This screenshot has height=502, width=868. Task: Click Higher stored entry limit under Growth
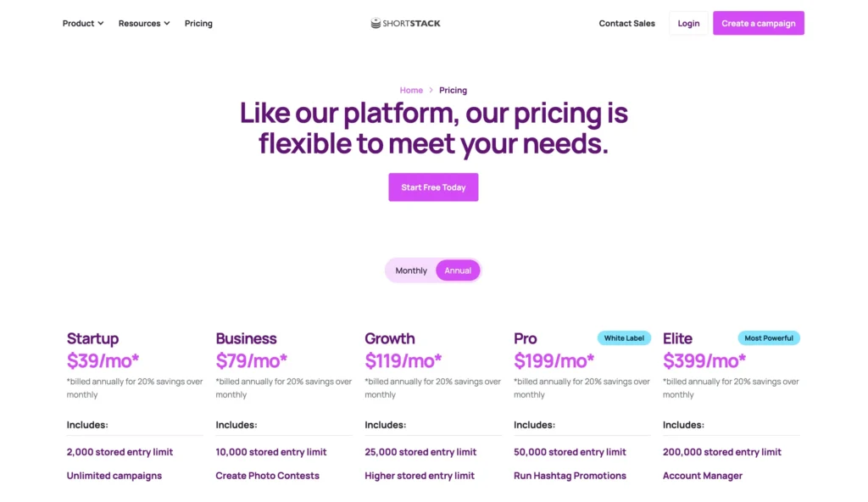pos(420,476)
